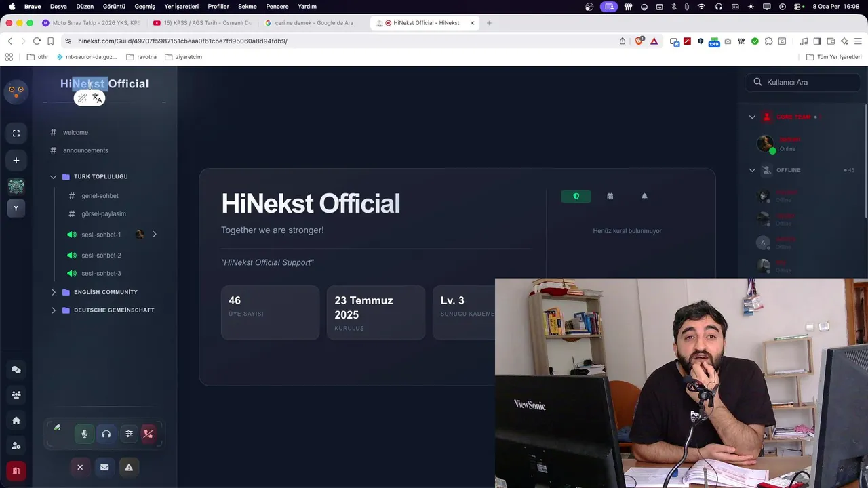Click the browser reload button
This screenshot has width=868, height=488.
click(37, 41)
